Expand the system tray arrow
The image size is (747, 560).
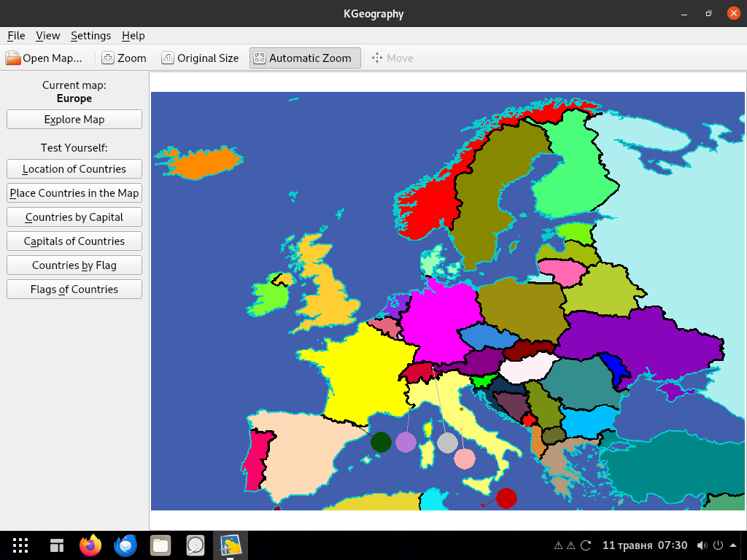point(734,545)
